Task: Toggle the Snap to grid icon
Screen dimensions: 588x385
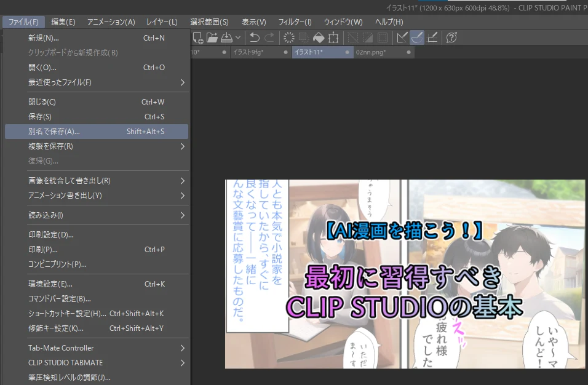Action: (432, 38)
